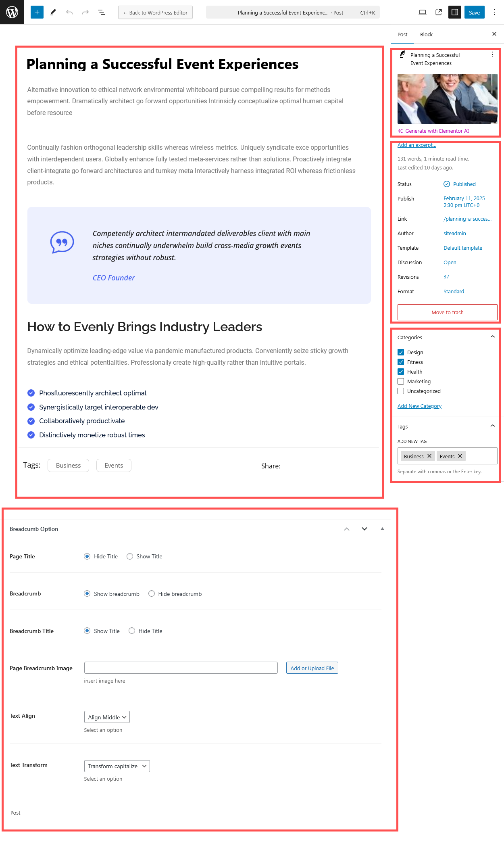Click the Undo arrow icon
504x867 pixels.
[x=69, y=12]
